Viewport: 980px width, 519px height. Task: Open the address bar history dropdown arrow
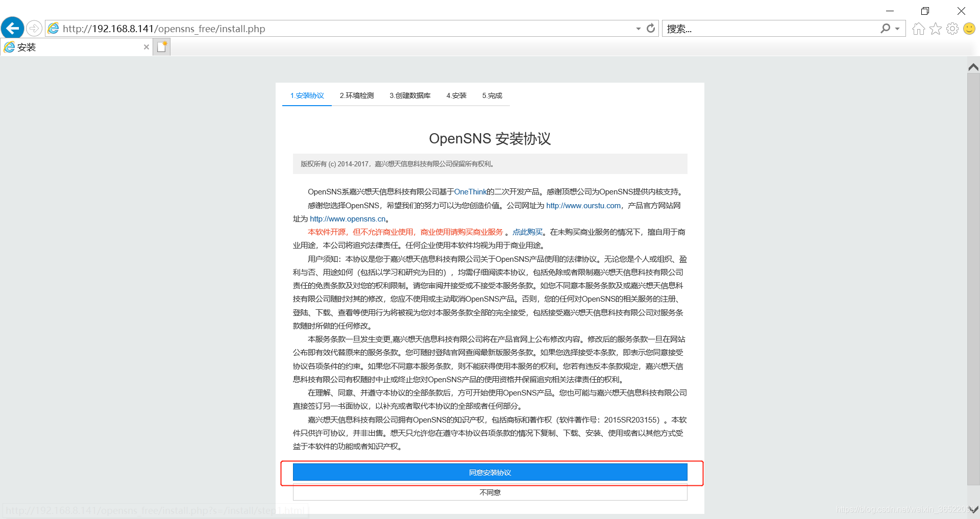[638, 29]
